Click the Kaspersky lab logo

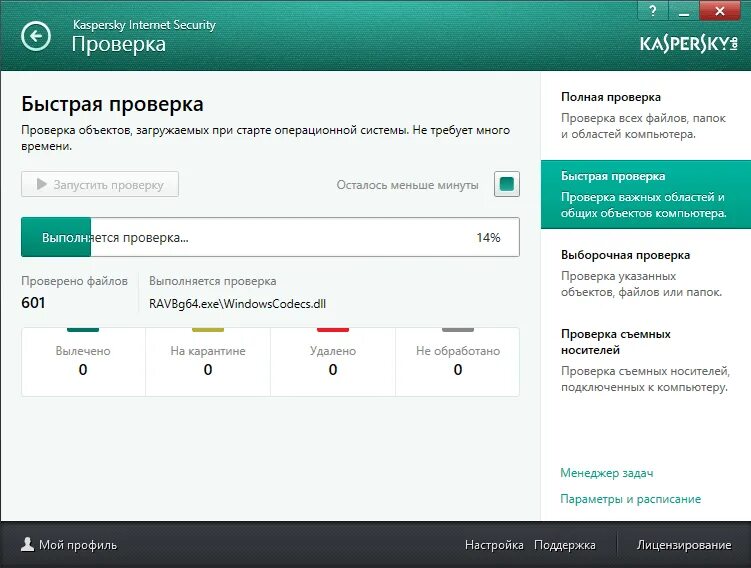coord(689,44)
